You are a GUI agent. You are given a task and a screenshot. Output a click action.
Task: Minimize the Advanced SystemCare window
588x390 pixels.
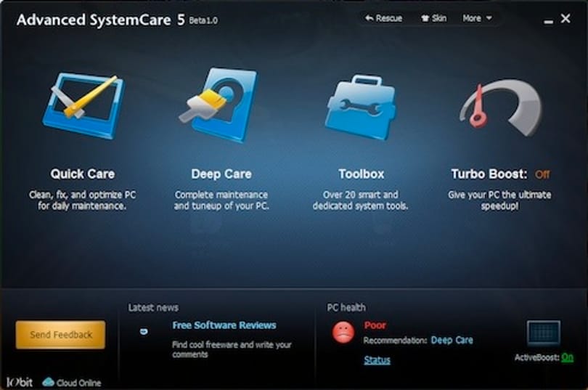[548, 22]
